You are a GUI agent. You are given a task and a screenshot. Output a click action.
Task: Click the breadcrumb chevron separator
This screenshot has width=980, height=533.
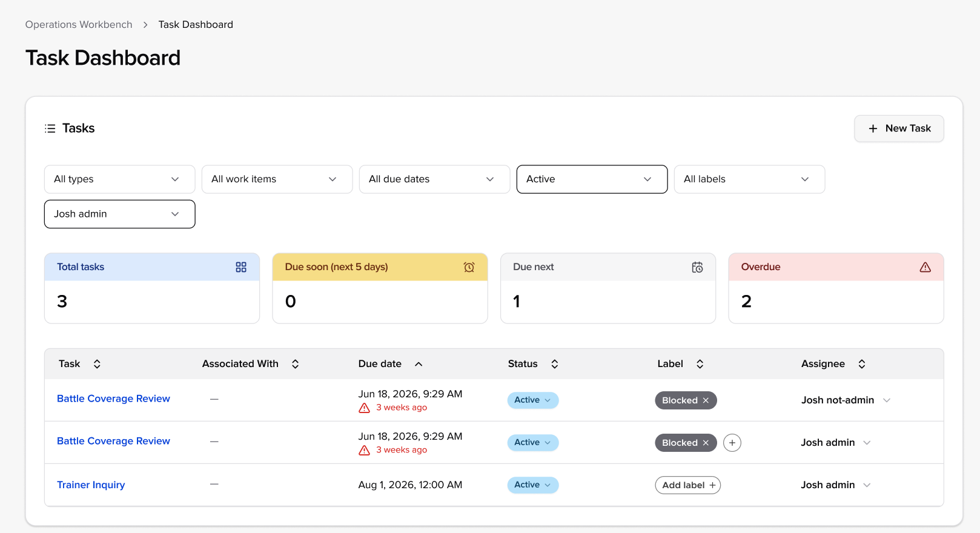(x=145, y=25)
